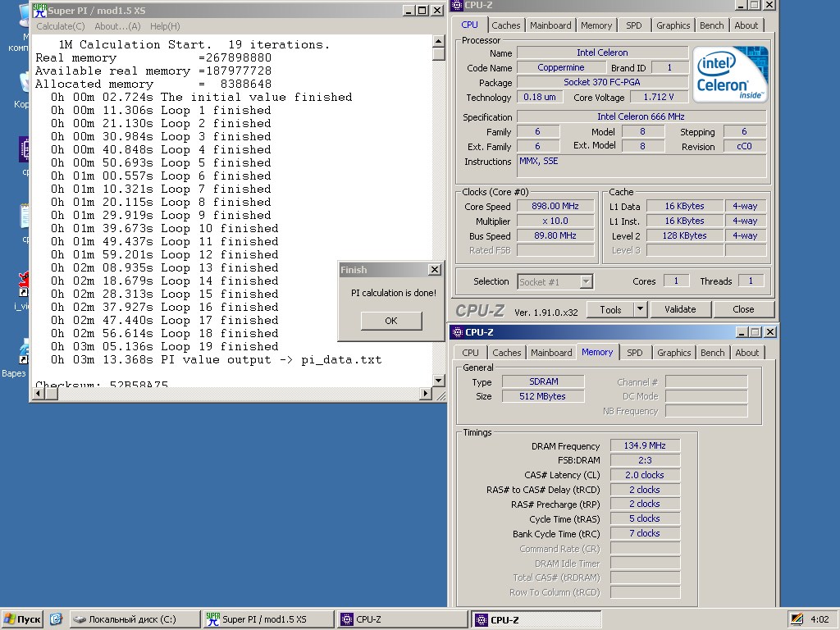Click the Tools button in CPU-Z

point(610,309)
